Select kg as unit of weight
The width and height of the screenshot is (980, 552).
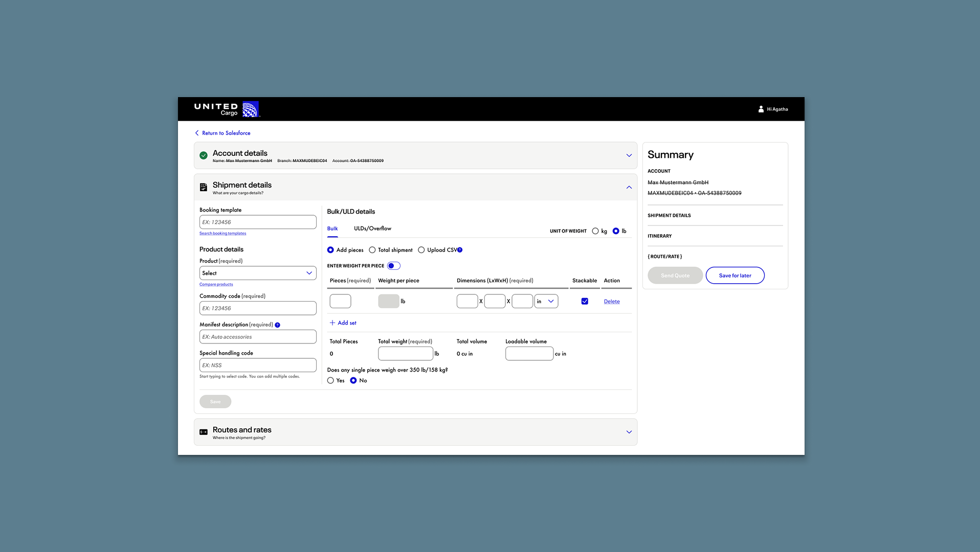595,231
